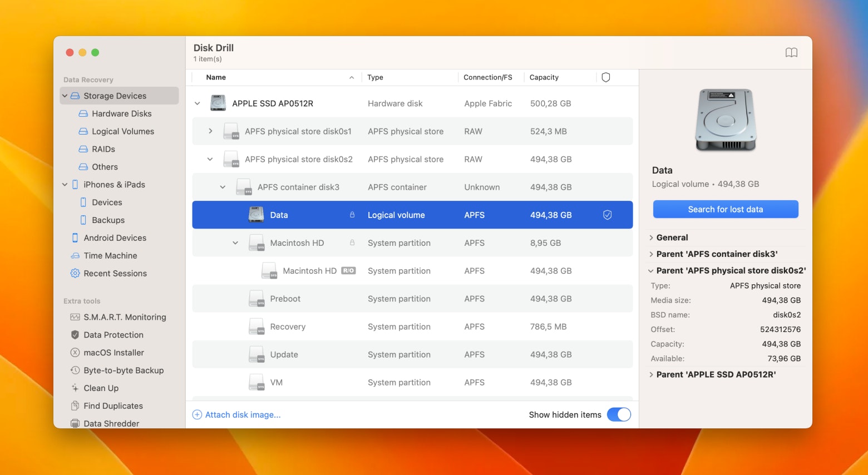
Task: Collapse the Storage Devices sidebar group
Action: tap(65, 96)
